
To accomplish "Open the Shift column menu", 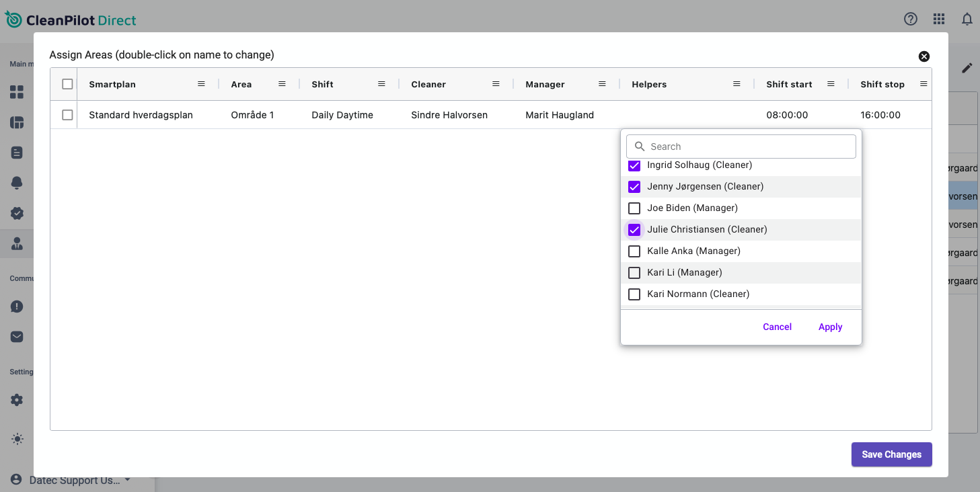I will click(381, 84).
